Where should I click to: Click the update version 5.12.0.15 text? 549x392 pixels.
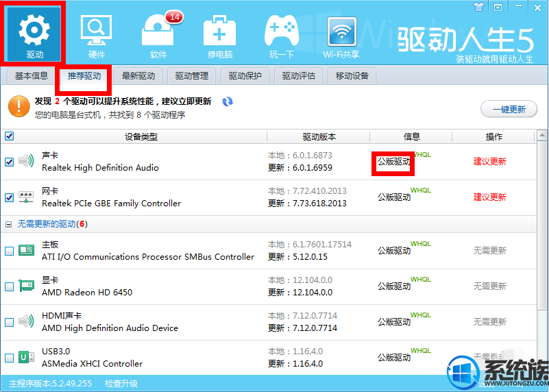310,256
